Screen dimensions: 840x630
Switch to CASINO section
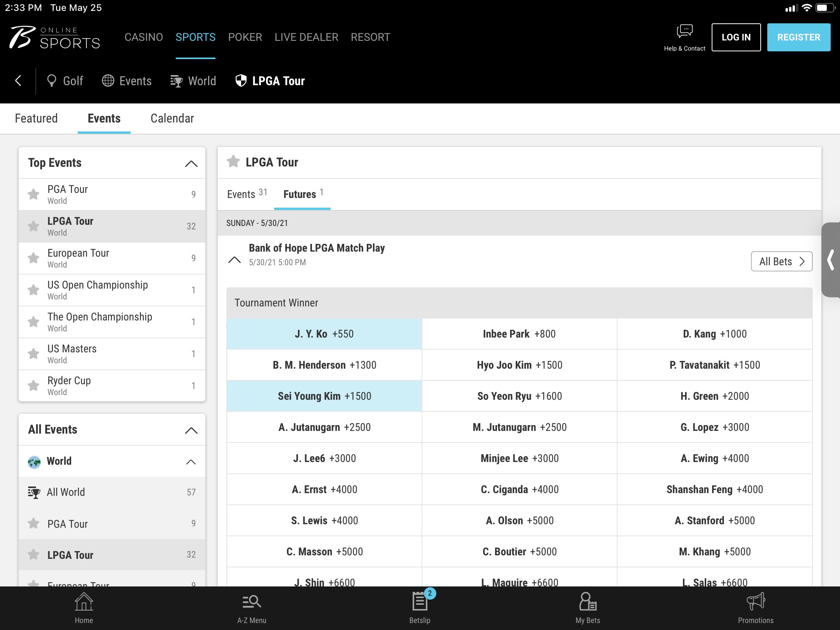tap(143, 37)
